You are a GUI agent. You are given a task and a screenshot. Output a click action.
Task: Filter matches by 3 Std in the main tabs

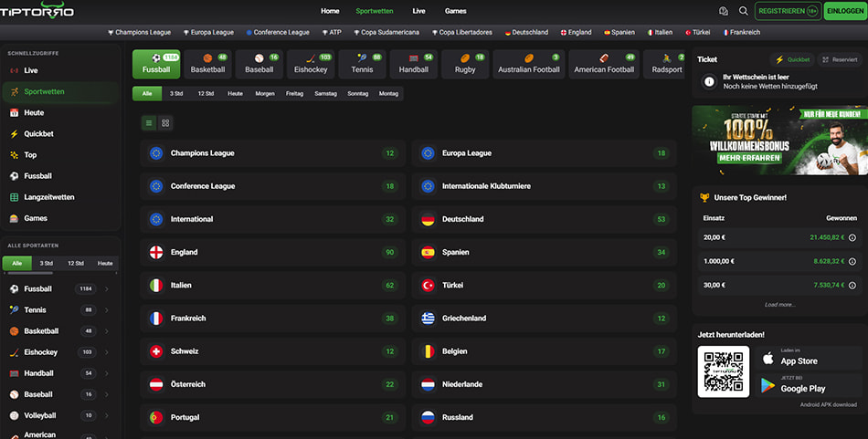tap(176, 93)
